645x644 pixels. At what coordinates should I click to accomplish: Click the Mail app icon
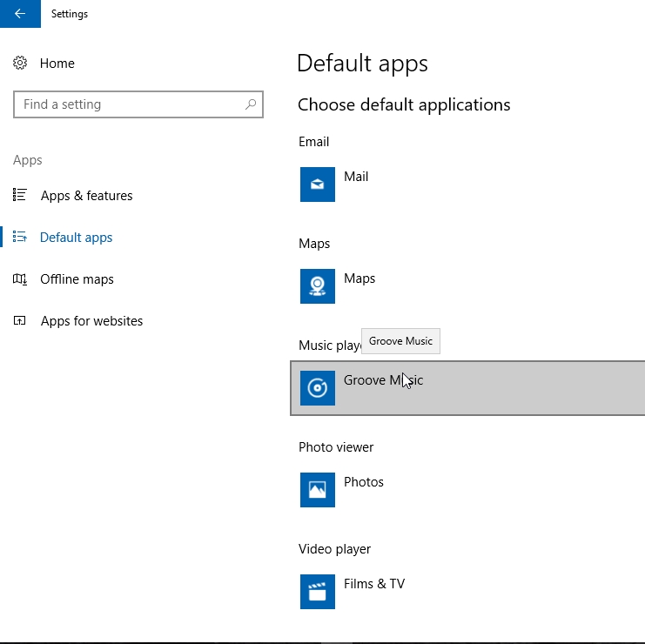(318, 184)
